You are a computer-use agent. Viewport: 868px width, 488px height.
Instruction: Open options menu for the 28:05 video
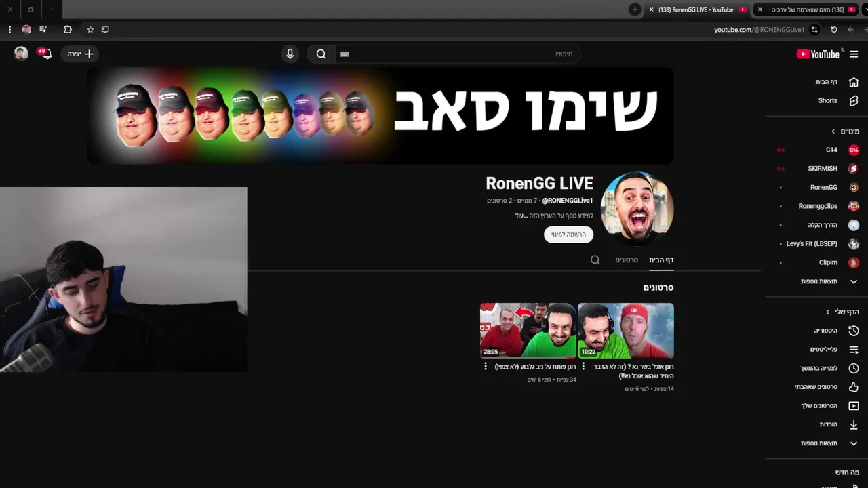[485, 367]
